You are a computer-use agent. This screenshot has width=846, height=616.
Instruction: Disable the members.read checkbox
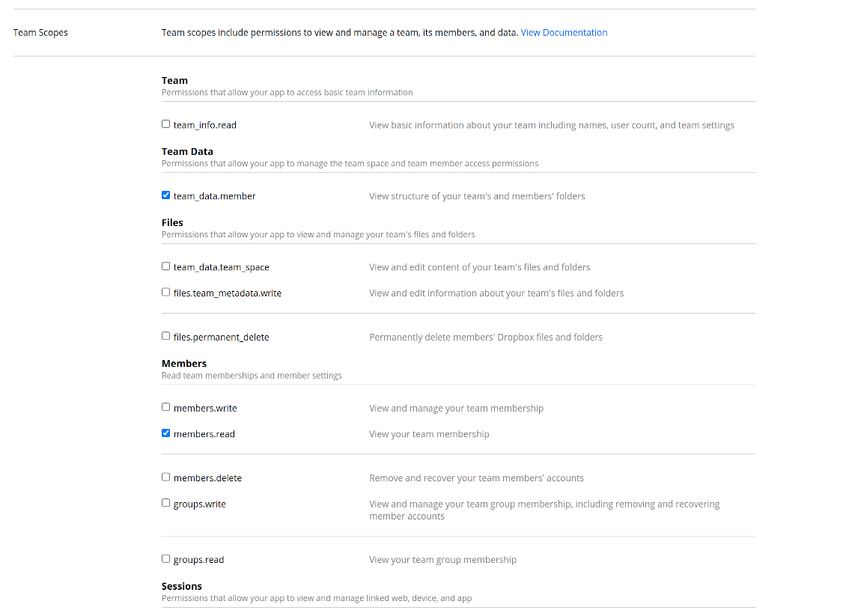[166, 433]
